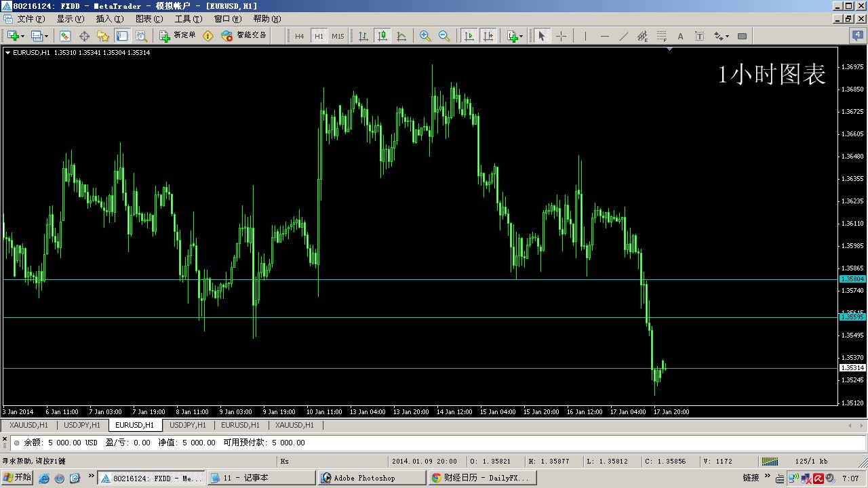Switch to bar chart display
868x488 pixels.
[363, 36]
